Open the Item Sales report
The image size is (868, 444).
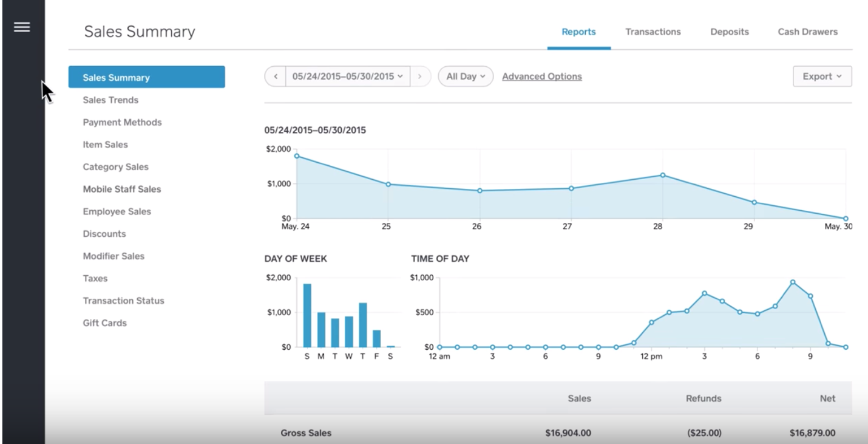tap(105, 145)
